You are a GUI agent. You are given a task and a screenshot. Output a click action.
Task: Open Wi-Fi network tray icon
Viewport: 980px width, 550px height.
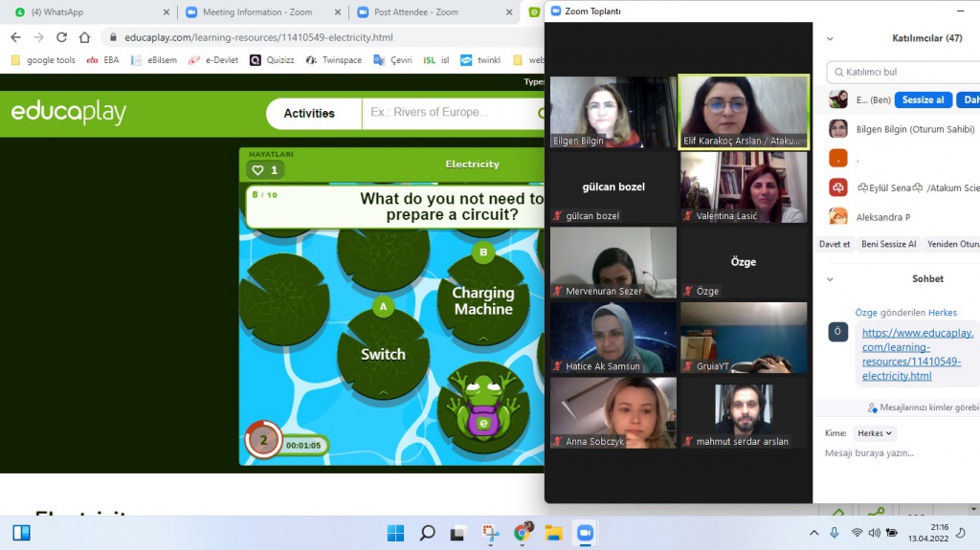pos(857,533)
